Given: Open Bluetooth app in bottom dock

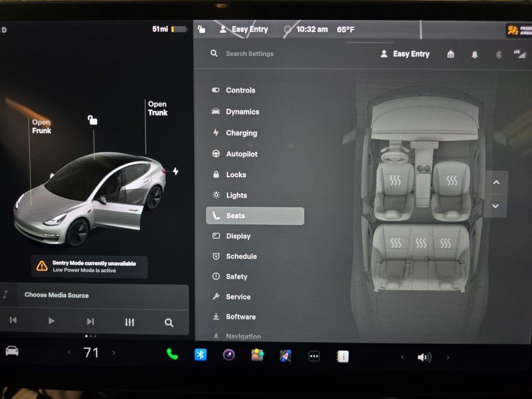Looking at the screenshot, I should click(x=201, y=355).
